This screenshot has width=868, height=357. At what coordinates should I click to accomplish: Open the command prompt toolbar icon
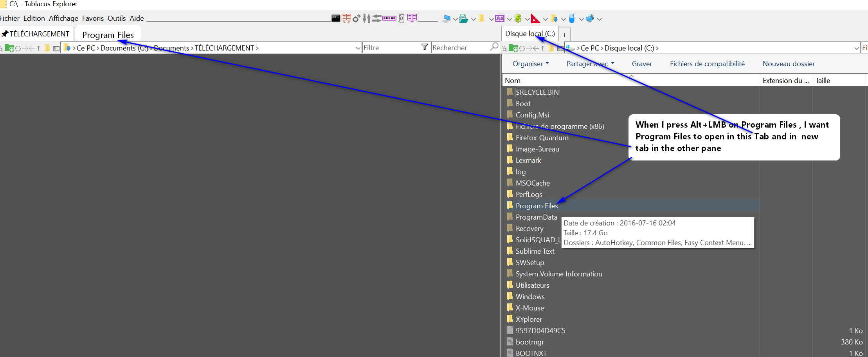pyautogui.click(x=336, y=18)
